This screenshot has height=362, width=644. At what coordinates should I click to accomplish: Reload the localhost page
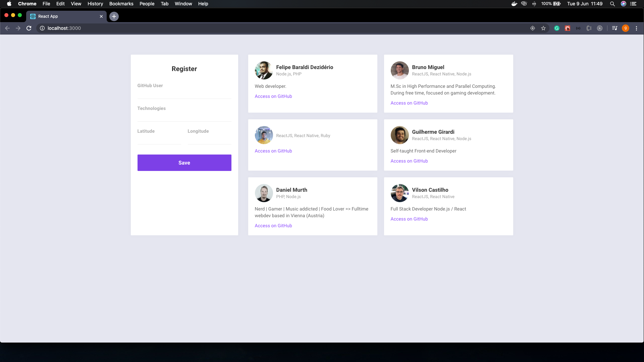[29, 28]
